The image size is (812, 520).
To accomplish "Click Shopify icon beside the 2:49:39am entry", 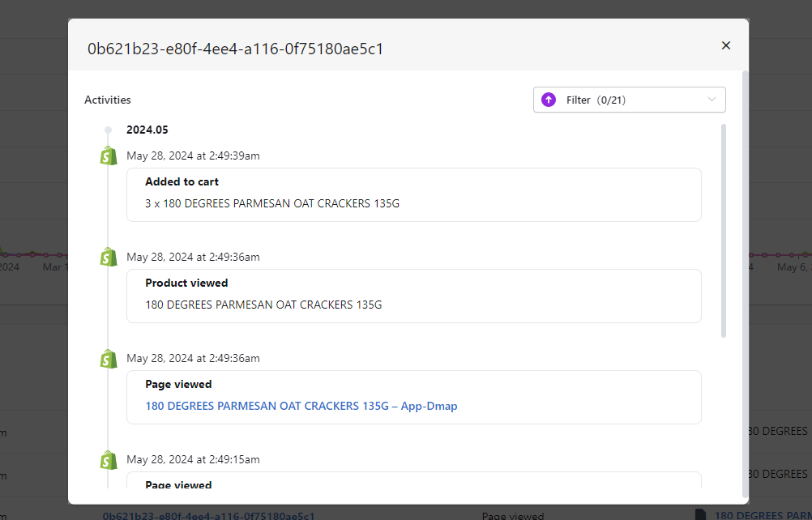I will coord(109,156).
